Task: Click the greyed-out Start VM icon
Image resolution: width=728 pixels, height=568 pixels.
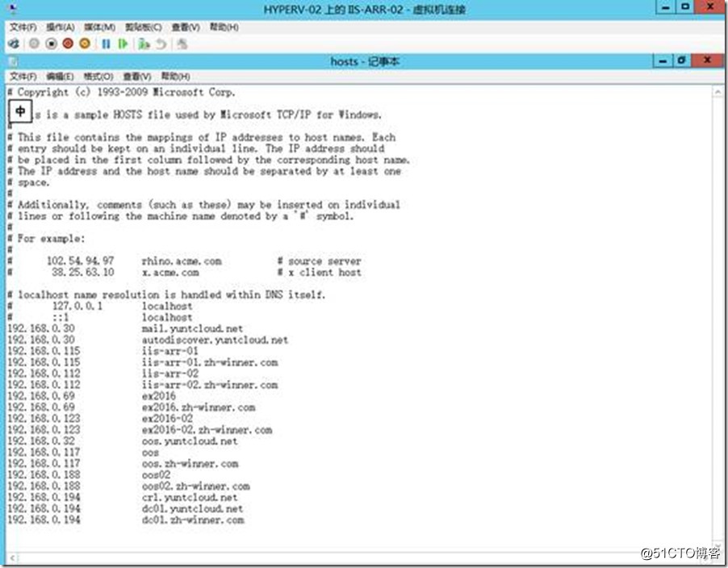Action: click(35, 44)
